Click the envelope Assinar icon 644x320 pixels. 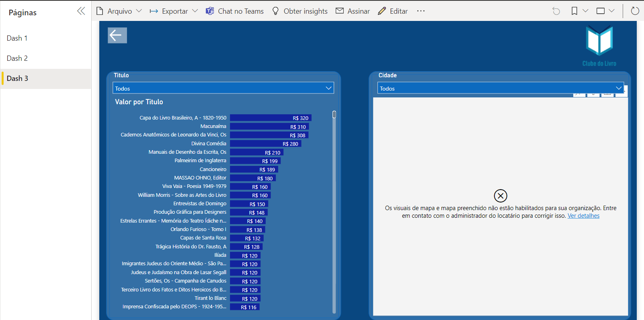click(x=340, y=11)
